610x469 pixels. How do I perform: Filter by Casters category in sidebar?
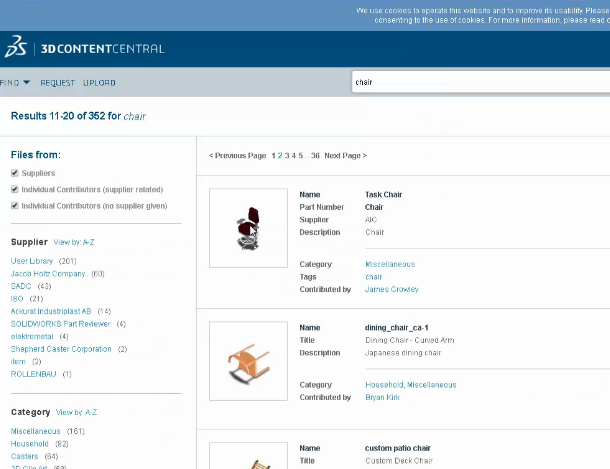(x=25, y=456)
